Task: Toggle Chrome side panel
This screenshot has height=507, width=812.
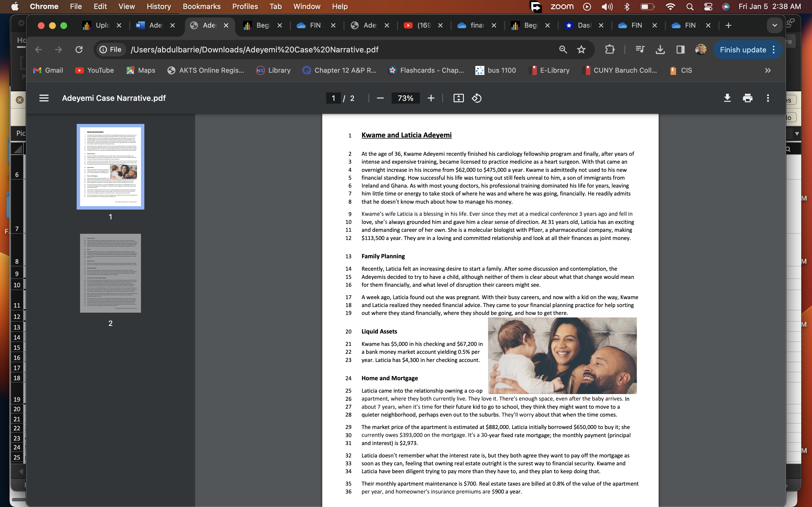Action: click(x=680, y=50)
